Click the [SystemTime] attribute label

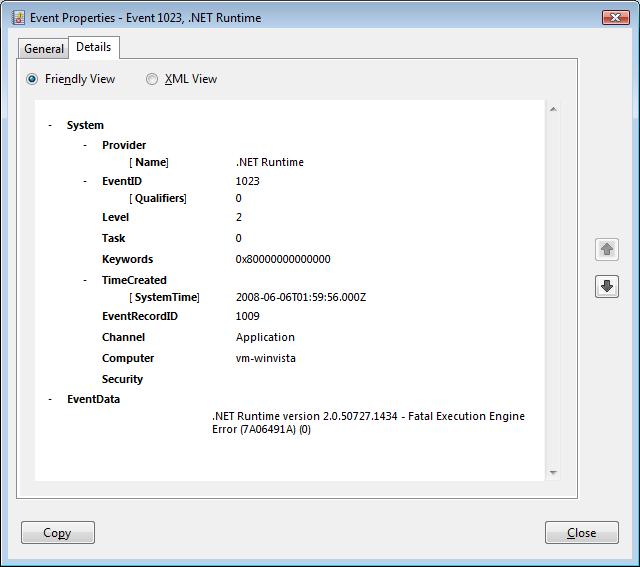tap(164, 298)
